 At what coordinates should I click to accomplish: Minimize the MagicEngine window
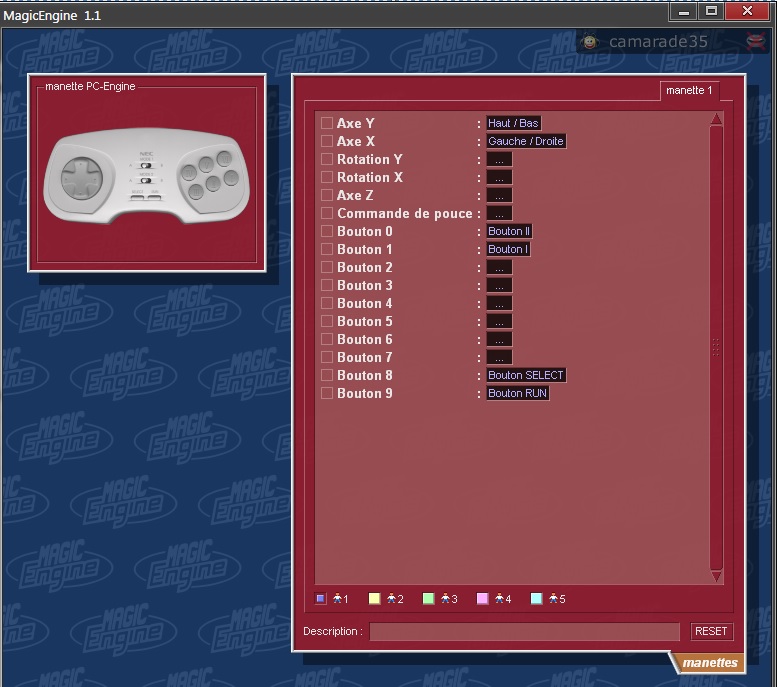point(684,12)
